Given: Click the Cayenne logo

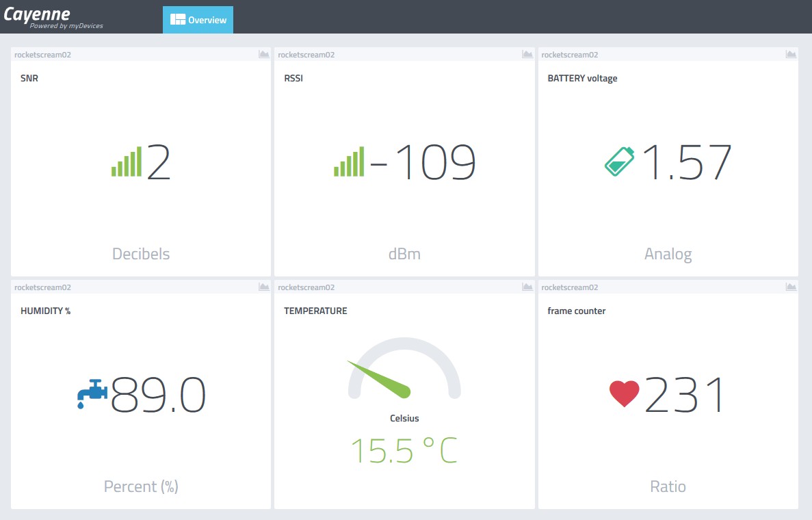Looking at the screenshot, I should point(53,18).
